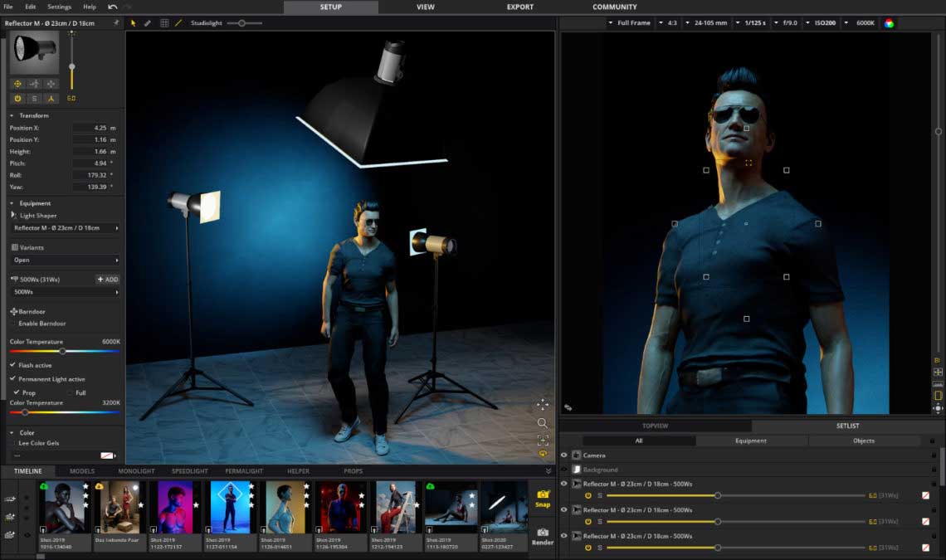
Task: Click the Render camera icon
Action: 543,533
